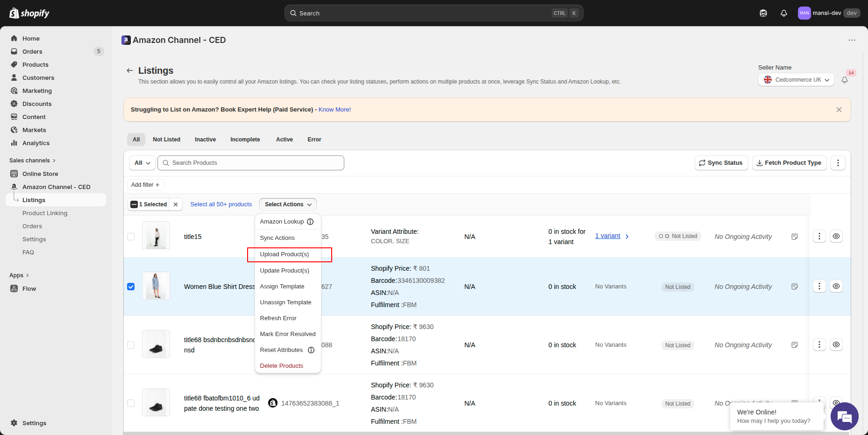Check the title68 bsdnbcnbsdnbsnd product checkbox

coord(131,345)
